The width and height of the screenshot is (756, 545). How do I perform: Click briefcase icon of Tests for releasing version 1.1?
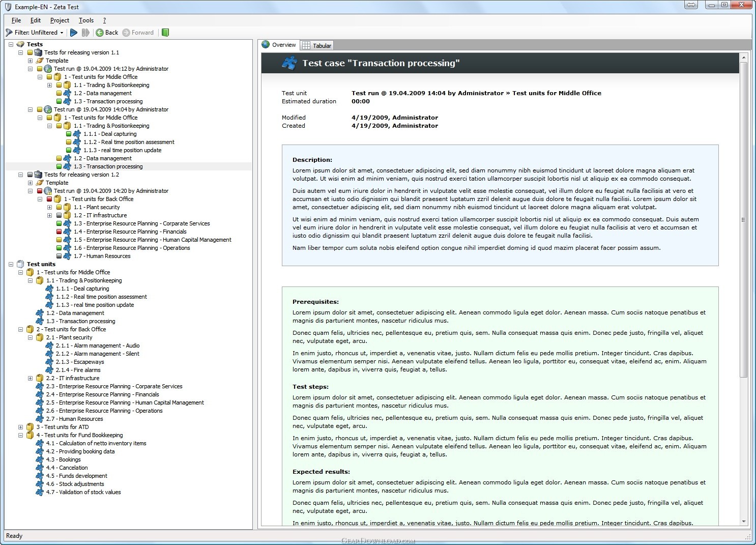(x=38, y=52)
